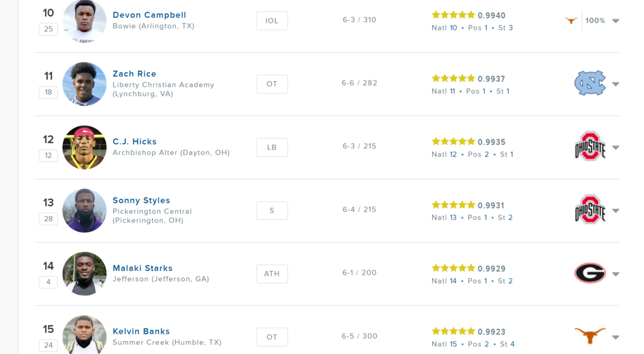Click C.J. Hicks' profile photo
Image resolution: width=644 pixels, height=354 pixels.
(84, 147)
